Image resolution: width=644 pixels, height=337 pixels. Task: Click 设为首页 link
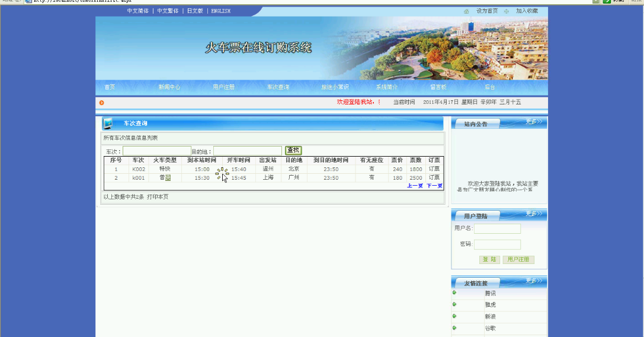487,11
